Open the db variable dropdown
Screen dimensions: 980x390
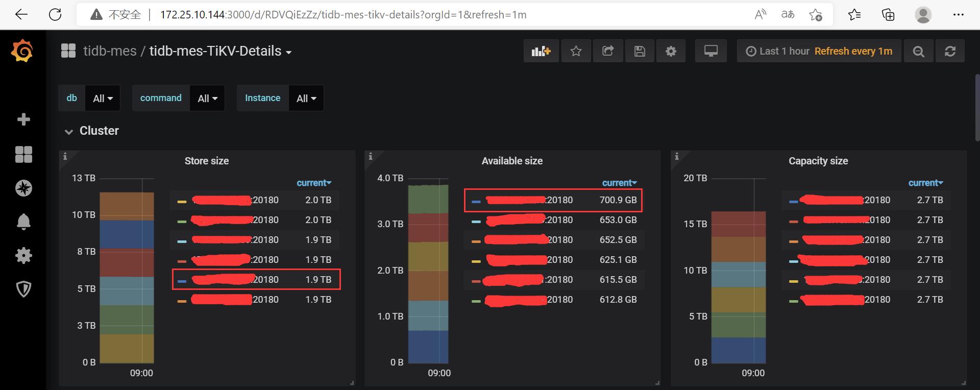tap(103, 98)
